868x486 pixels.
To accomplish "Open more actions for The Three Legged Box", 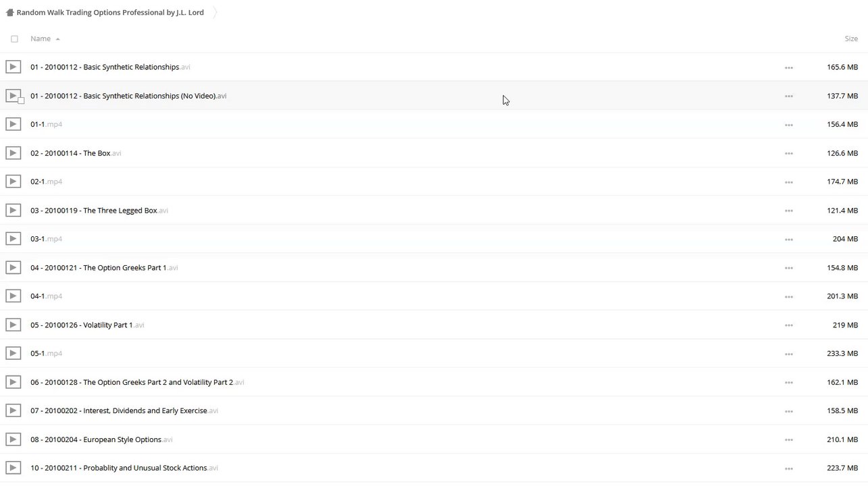I will [x=788, y=211].
